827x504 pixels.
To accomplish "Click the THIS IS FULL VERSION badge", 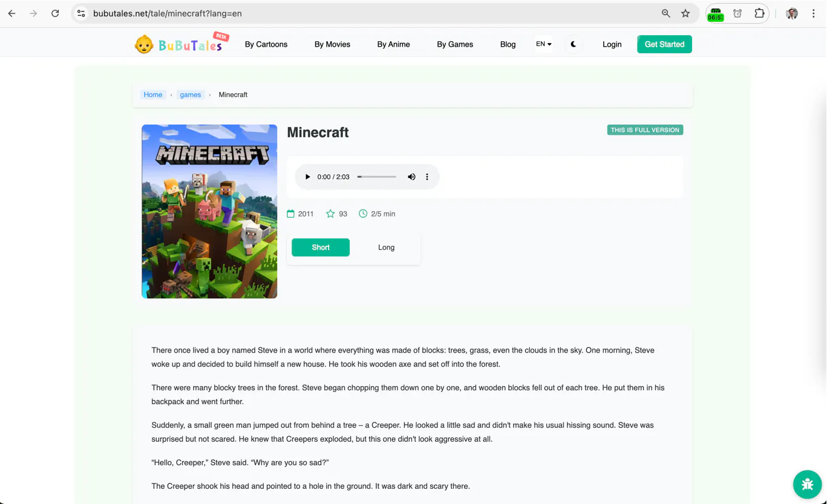I will coord(645,129).
